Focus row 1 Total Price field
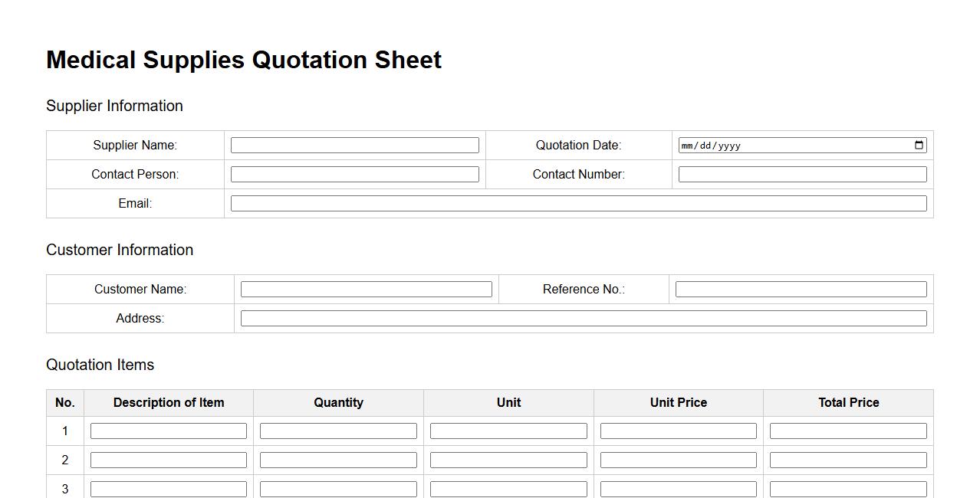The width and height of the screenshot is (980, 498). [x=848, y=431]
